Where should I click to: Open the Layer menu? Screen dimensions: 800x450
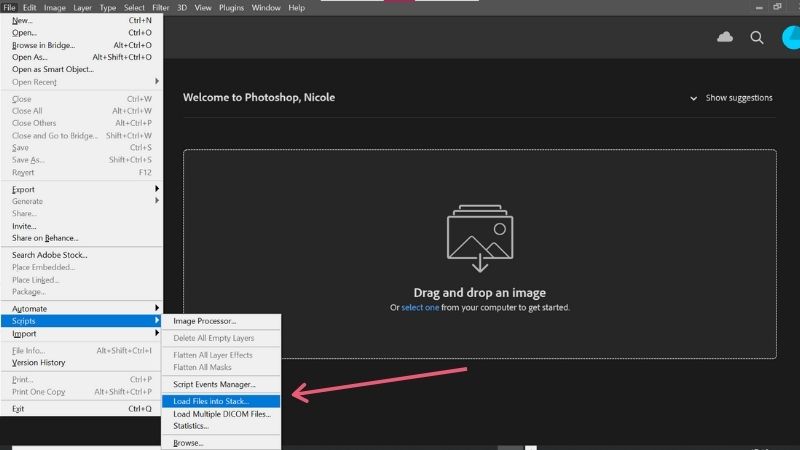point(82,8)
